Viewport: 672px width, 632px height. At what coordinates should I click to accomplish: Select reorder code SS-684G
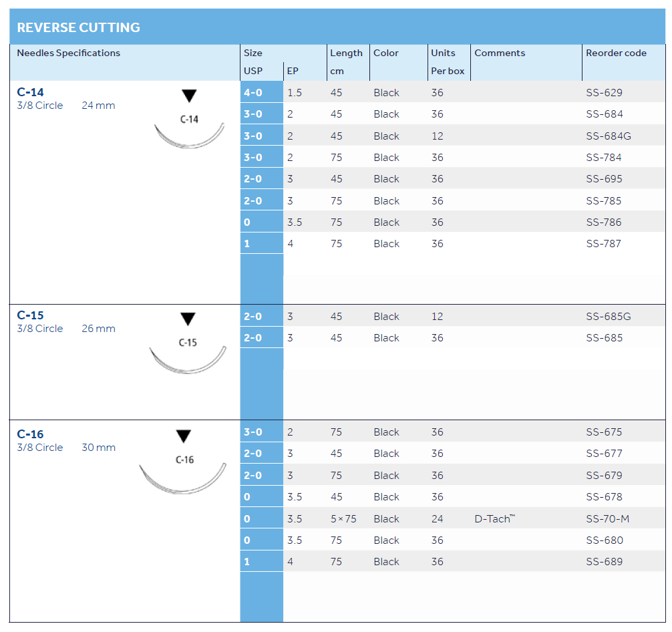pos(608,136)
